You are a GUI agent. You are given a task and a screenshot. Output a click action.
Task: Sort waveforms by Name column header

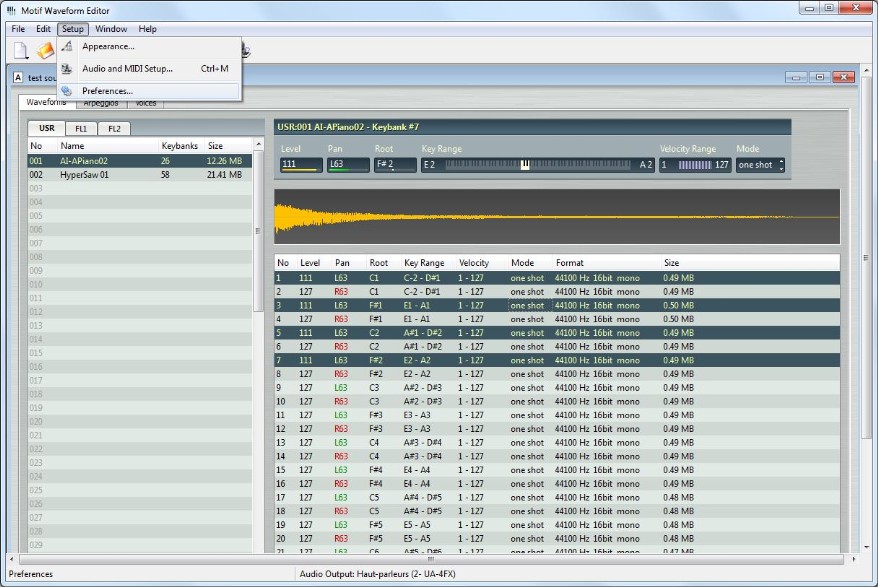pos(108,146)
